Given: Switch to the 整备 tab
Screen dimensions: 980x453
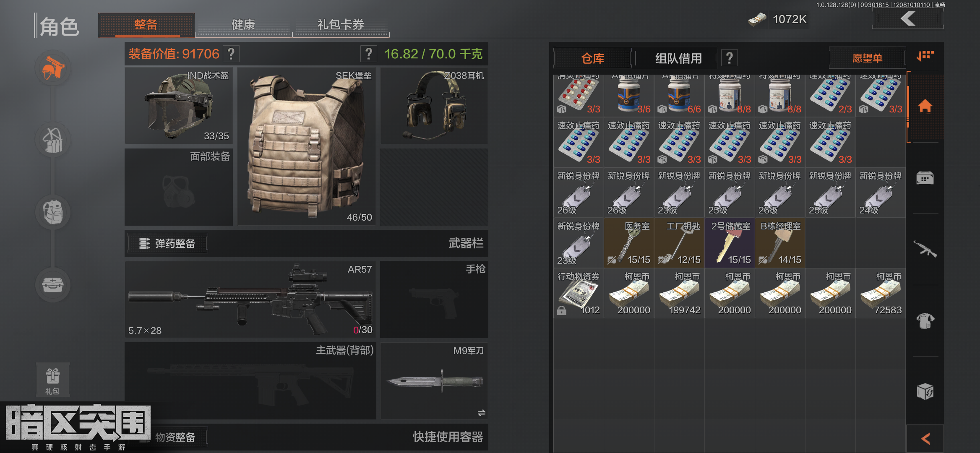Looking at the screenshot, I should coord(146,25).
